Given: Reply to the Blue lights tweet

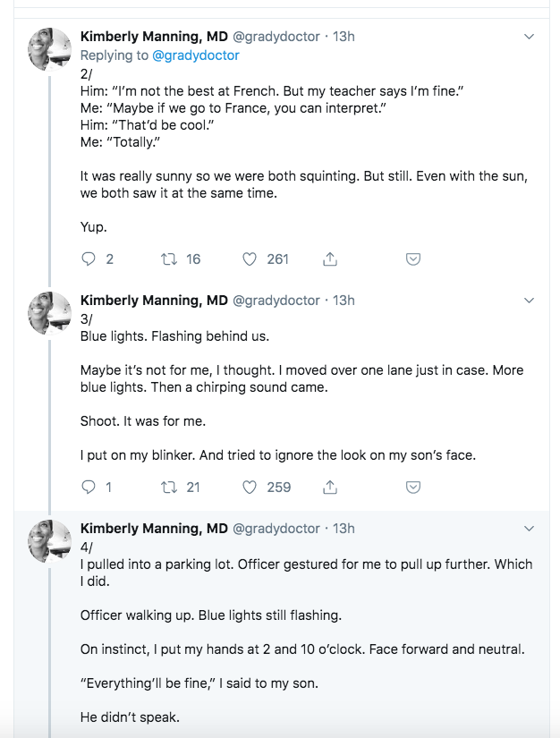Looking at the screenshot, I should (x=89, y=488).
